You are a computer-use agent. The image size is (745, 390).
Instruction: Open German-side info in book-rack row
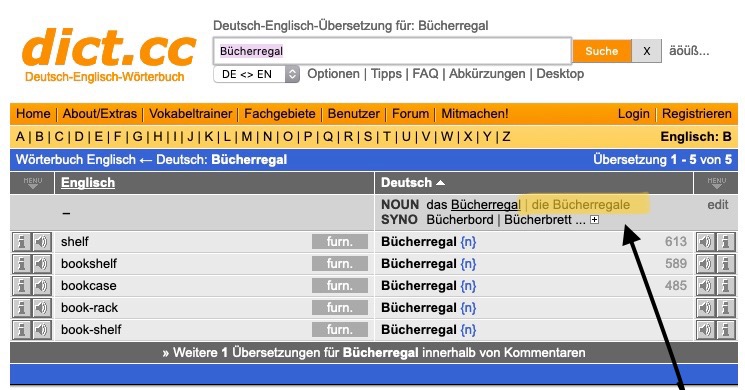pos(726,308)
